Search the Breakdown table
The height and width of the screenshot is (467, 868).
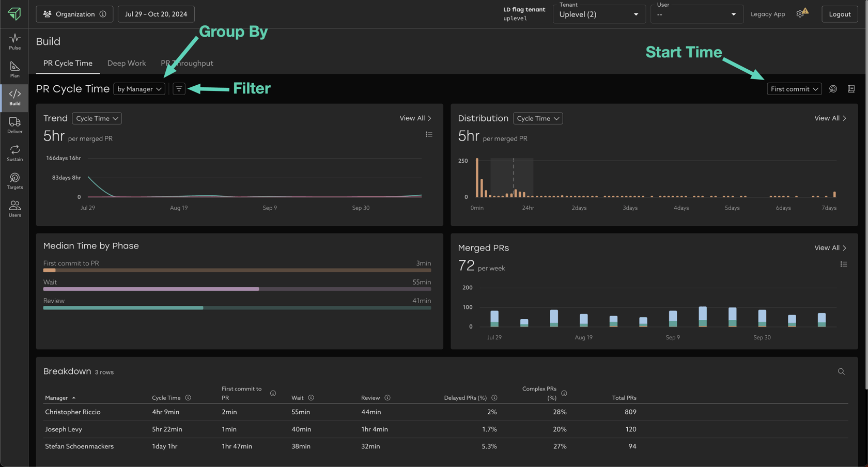[841, 371]
